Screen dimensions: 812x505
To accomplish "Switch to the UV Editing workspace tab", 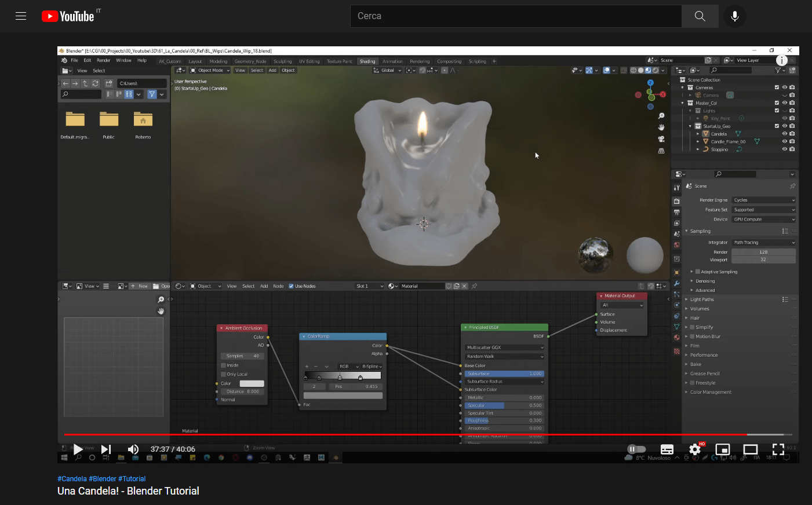I will tap(309, 61).
